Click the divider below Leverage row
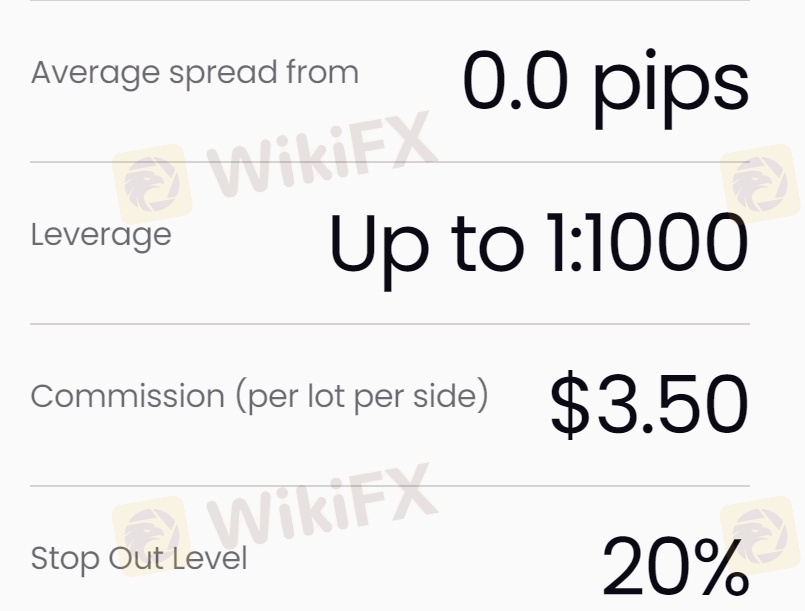Image resolution: width=805 pixels, height=611 pixels. (390, 324)
